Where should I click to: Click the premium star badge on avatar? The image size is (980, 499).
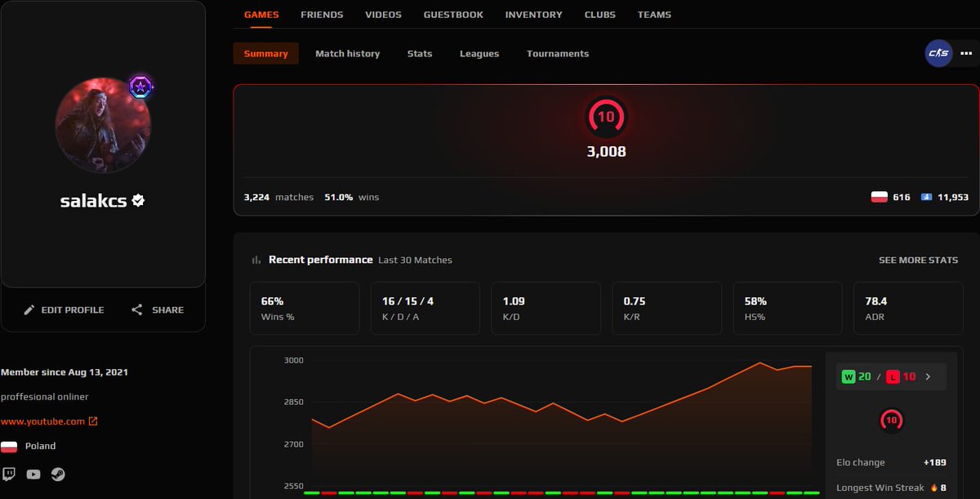(x=141, y=87)
